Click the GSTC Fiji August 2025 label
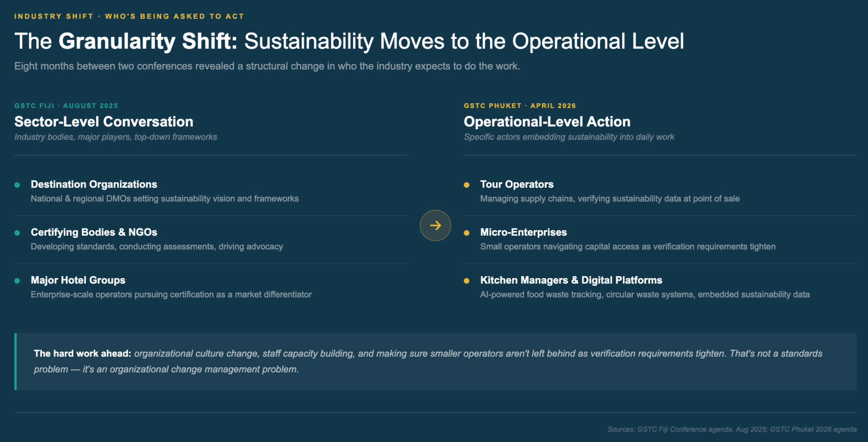The image size is (868, 442). [x=66, y=106]
